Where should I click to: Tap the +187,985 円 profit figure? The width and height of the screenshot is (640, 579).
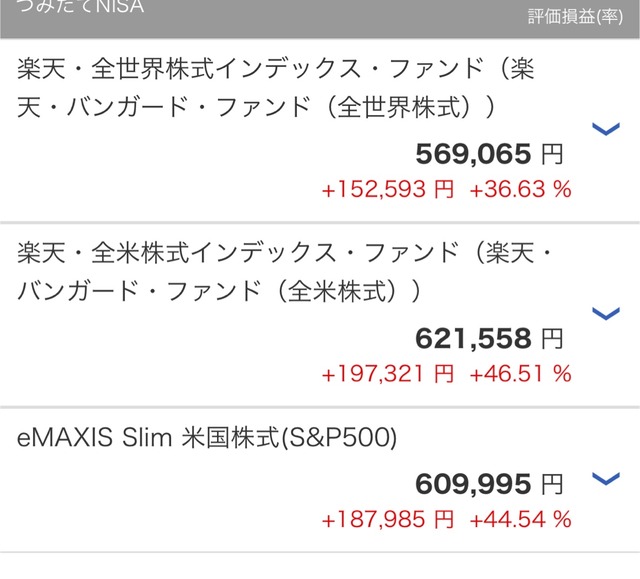[387, 520]
